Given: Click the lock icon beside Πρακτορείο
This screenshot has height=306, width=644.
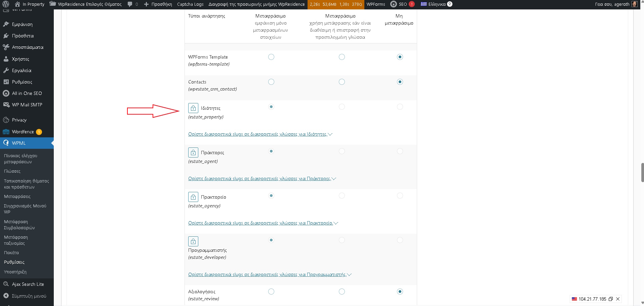Looking at the screenshot, I should pos(193,197).
